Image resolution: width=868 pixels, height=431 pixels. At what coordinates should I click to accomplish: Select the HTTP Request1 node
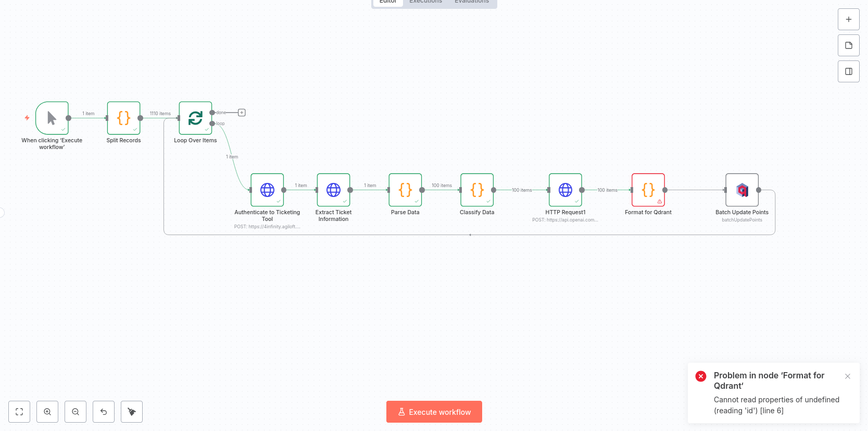pyautogui.click(x=565, y=190)
